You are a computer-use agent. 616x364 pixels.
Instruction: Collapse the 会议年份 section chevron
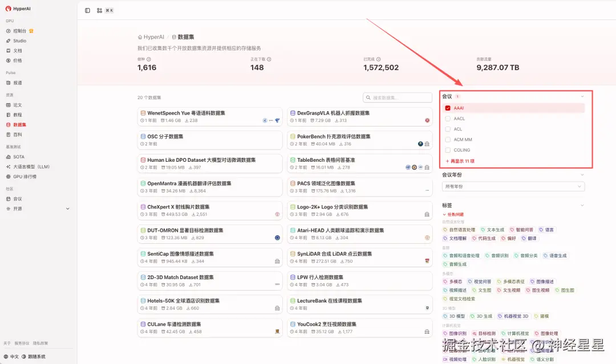582,175
